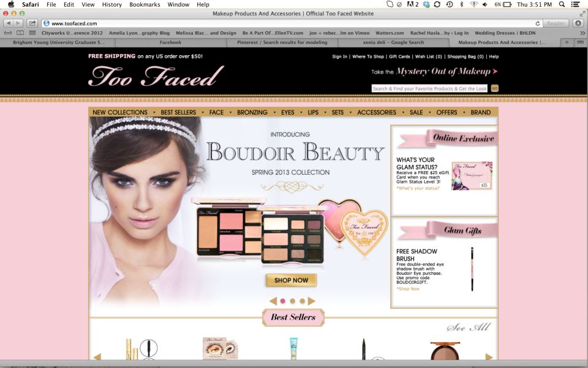The height and width of the screenshot is (368, 588).
Task: Click the product search input field
Action: coord(429,88)
